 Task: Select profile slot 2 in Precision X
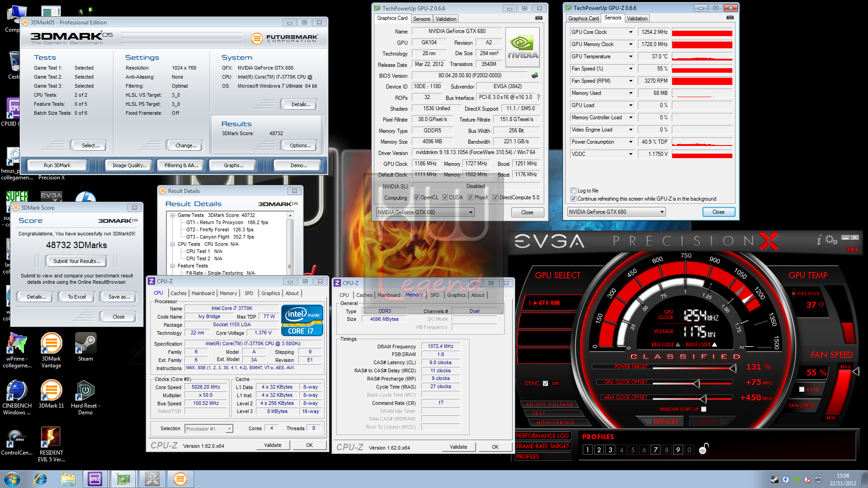pos(599,450)
